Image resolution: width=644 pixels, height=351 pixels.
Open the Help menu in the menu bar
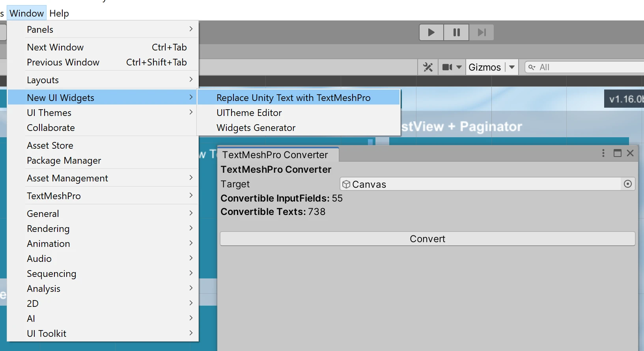[59, 13]
